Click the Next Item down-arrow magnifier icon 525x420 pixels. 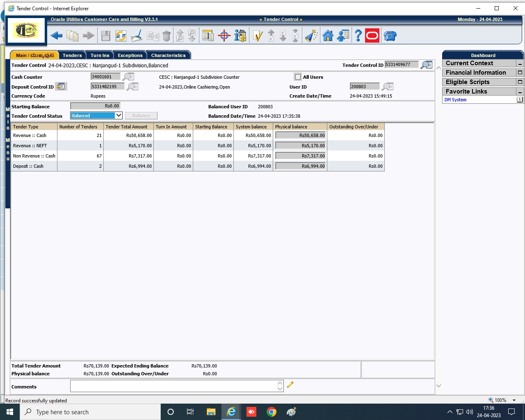coord(192,36)
